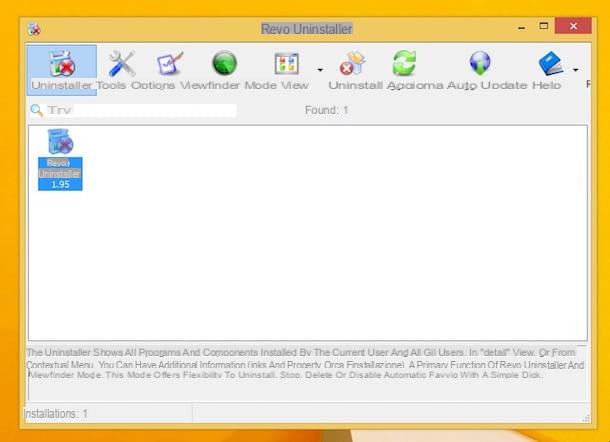Open the Help book icon
Image resolution: width=610 pixels, height=442 pixels.
(551, 63)
